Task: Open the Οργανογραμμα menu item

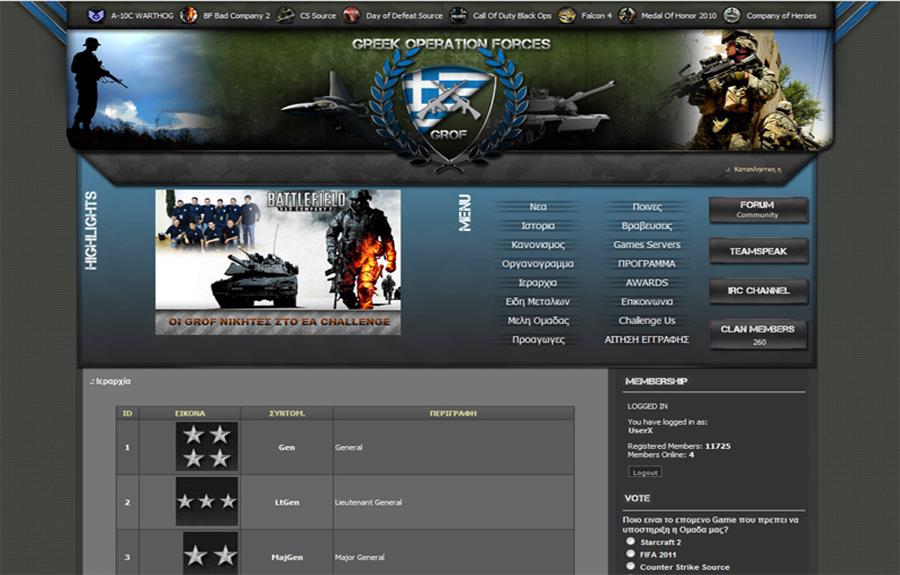Action: click(x=538, y=263)
